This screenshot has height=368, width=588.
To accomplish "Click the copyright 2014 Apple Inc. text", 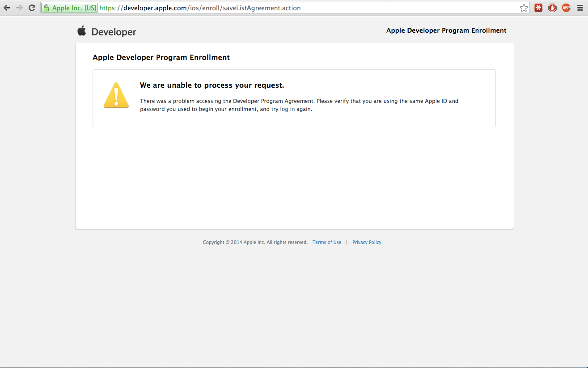I will click(255, 242).
